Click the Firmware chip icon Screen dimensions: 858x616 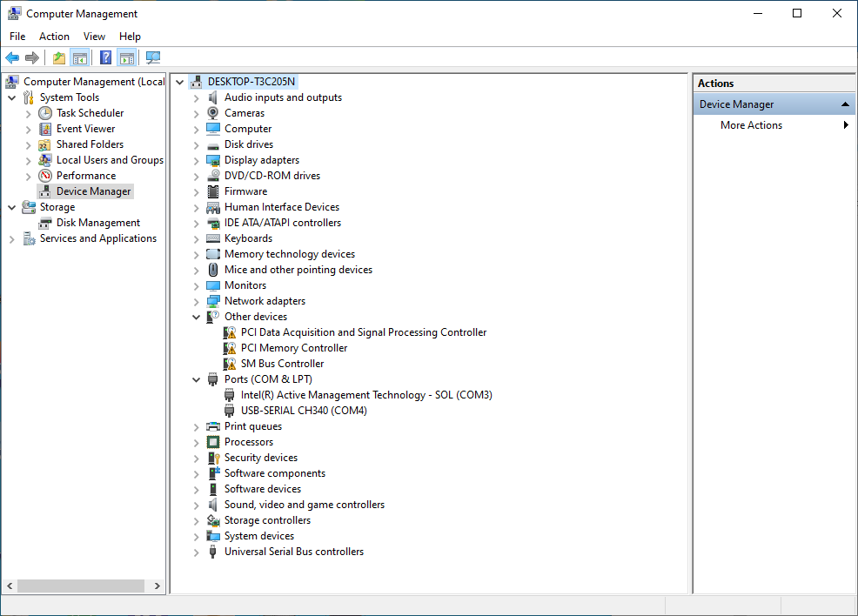[x=213, y=191]
